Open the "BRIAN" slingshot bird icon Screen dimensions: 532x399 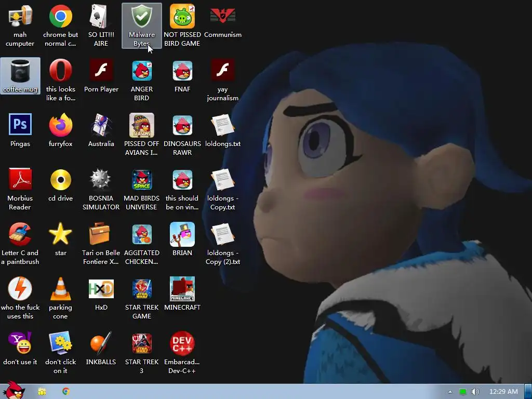point(182,240)
